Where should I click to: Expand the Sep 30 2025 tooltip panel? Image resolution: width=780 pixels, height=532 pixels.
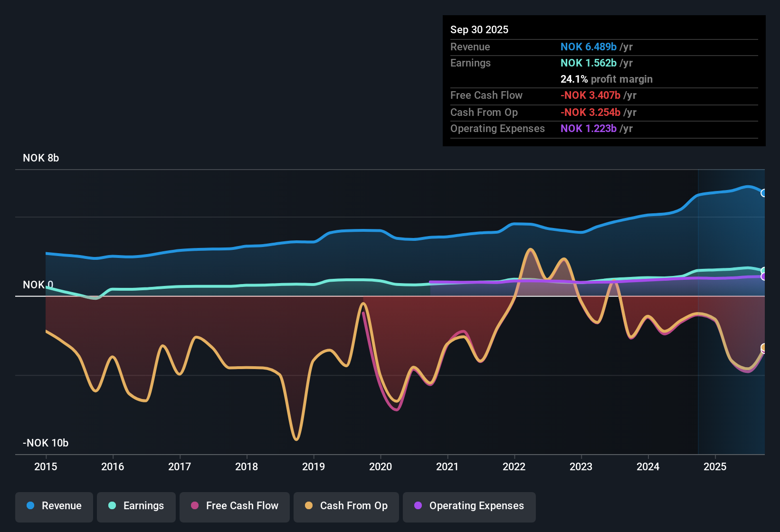pos(479,29)
